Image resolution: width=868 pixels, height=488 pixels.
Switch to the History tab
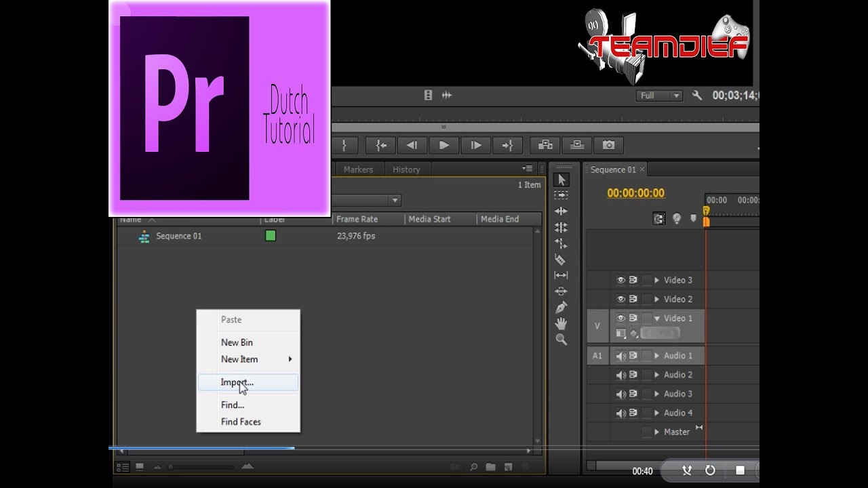pos(406,169)
